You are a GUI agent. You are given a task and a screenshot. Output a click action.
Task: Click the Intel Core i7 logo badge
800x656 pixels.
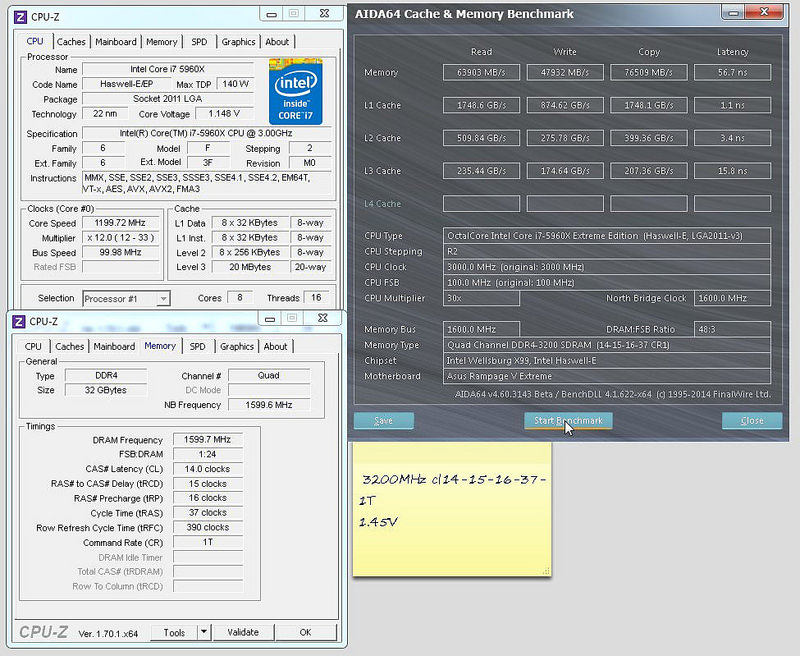click(295, 91)
